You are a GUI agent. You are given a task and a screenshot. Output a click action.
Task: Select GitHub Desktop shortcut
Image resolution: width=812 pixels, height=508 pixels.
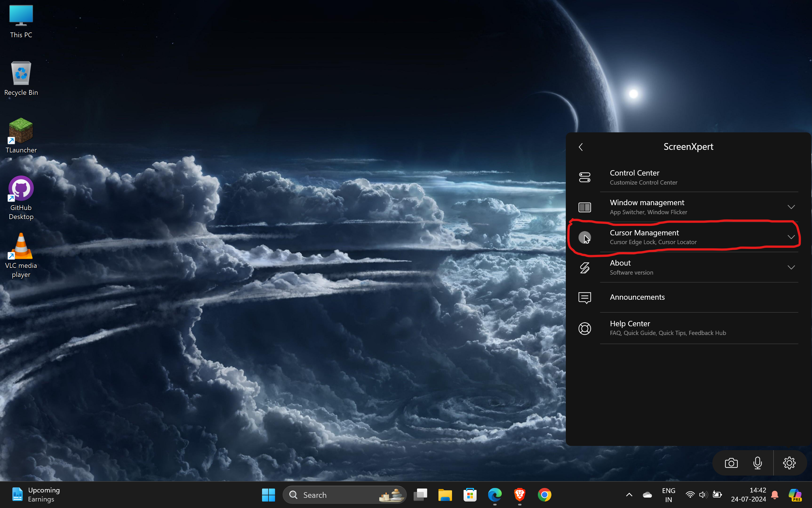tap(21, 198)
